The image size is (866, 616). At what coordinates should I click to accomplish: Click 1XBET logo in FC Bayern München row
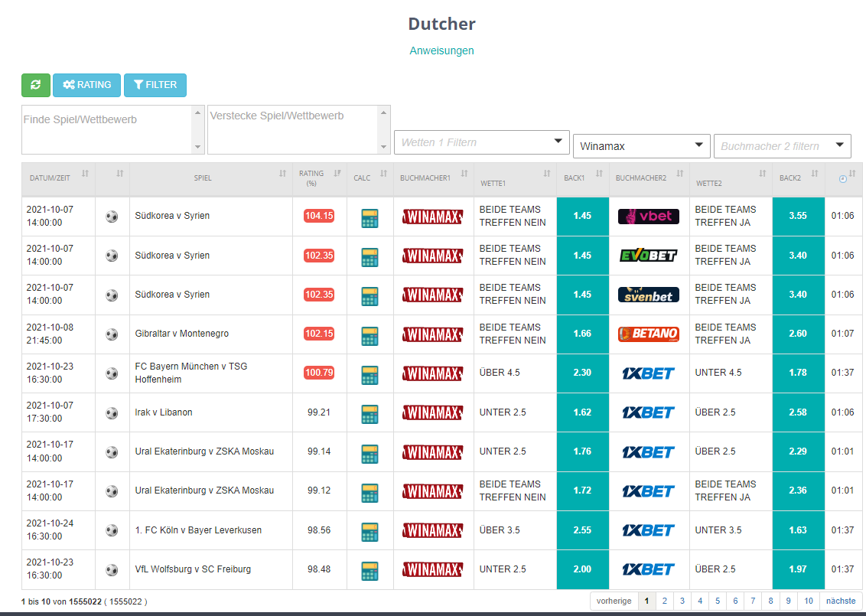[649, 373]
